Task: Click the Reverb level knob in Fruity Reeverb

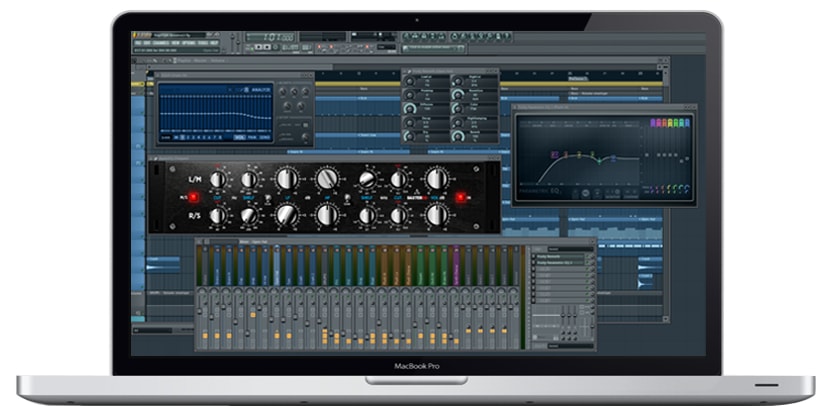Action: click(458, 137)
